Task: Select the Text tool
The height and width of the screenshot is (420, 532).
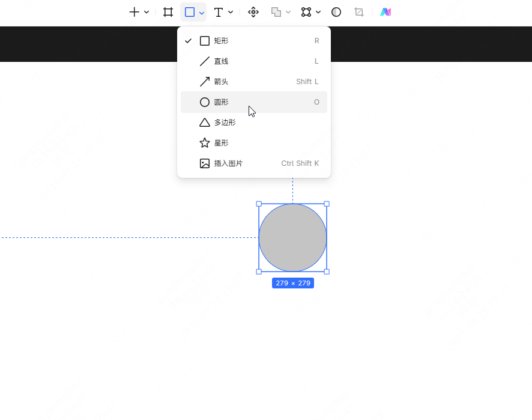Action: [219, 12]
